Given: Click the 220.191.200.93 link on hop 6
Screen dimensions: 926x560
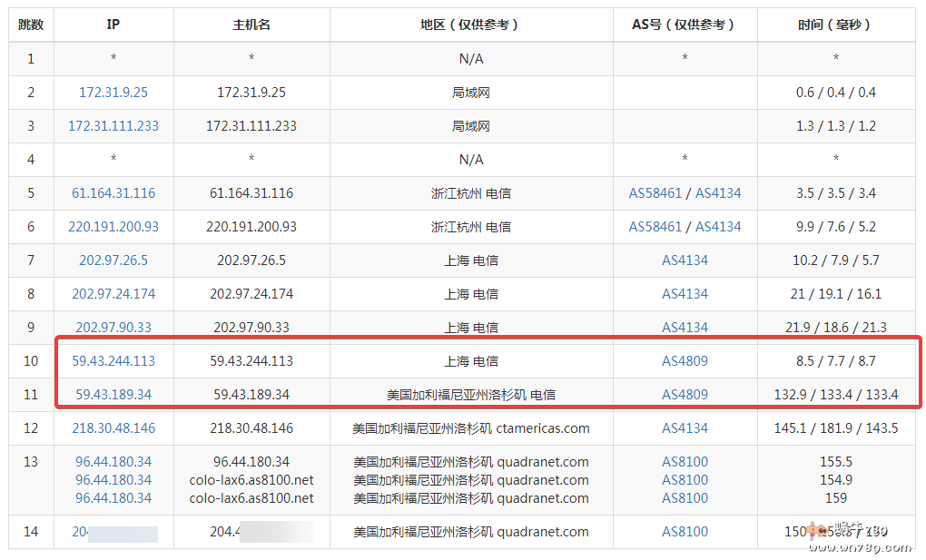Looking at the screenshot, I should tap(113, 226).
